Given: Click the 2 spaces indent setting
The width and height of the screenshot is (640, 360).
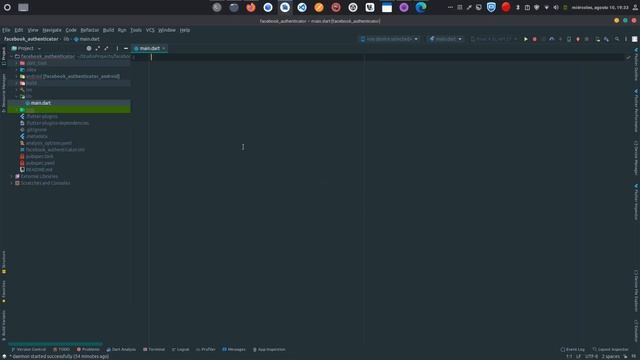Looking at the screenshot, I should point(611,356).
